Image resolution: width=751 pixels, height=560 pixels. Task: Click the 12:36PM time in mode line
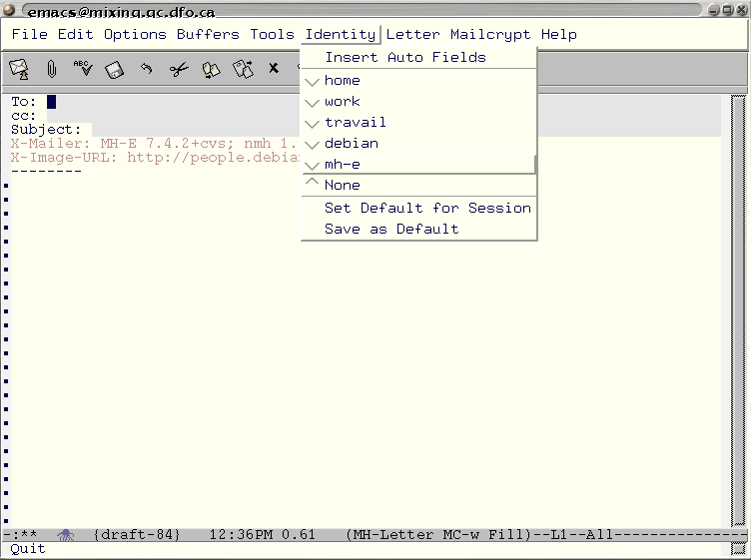241,535
